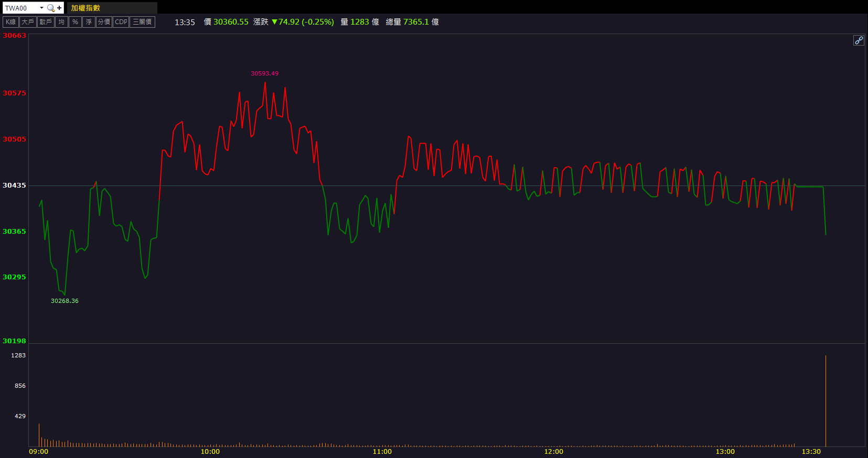Click the CDP toolbar button
Screen dimensions: 868x458
(121, 22)
